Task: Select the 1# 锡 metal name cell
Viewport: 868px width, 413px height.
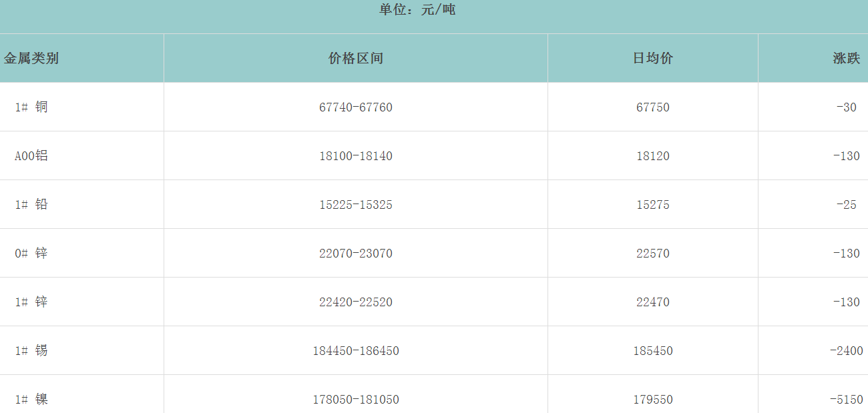Action: 31,351
